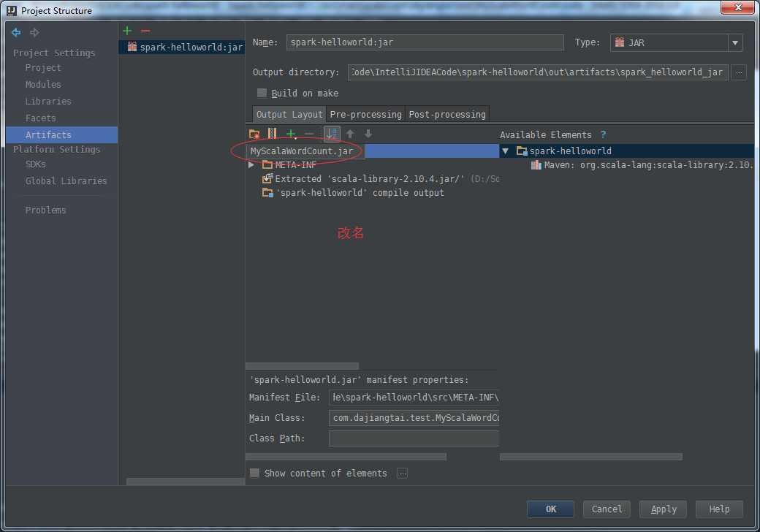Click the Help button

coord(719,509)
